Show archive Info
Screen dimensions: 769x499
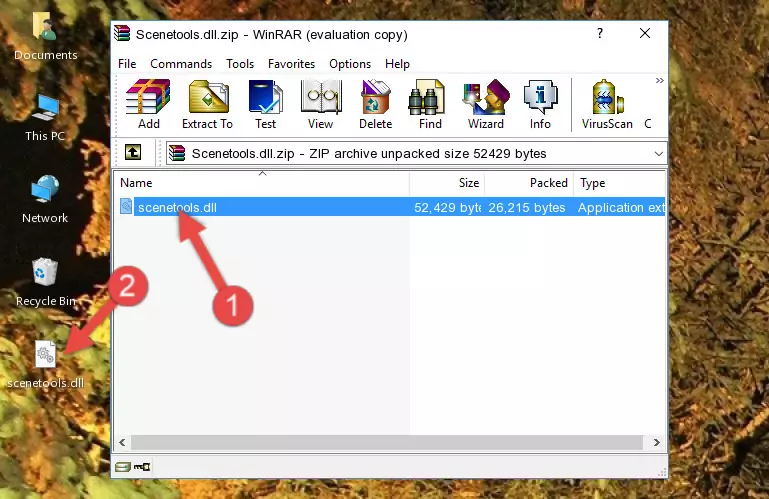pyautogui.click(x=540, y=105)
